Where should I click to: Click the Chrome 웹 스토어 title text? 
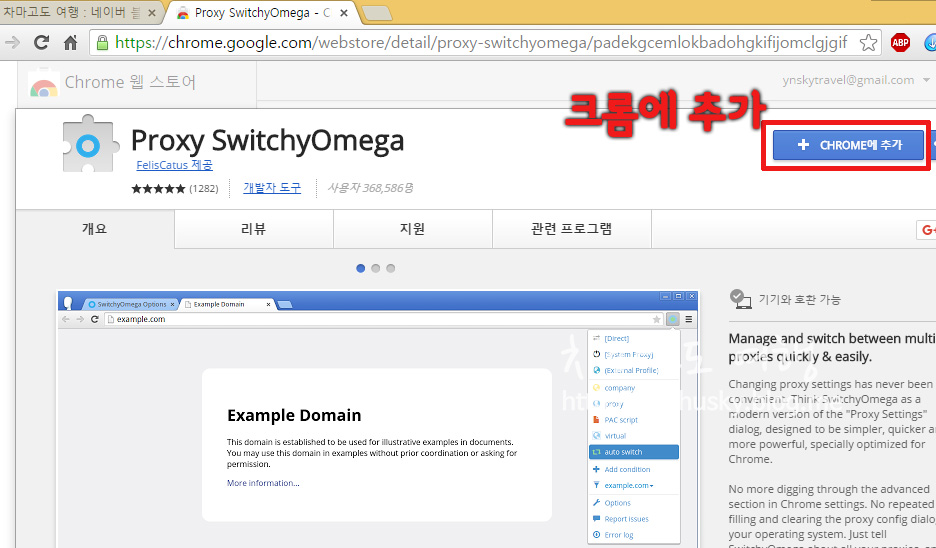pos(130,82)
